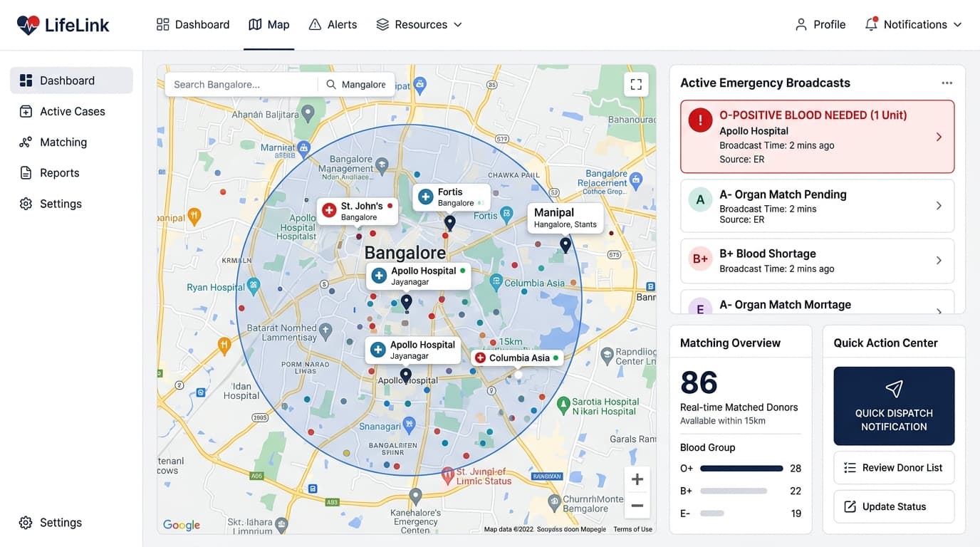Zoom in on the map
Screen dimensions: 980x547
click(637, 479)
